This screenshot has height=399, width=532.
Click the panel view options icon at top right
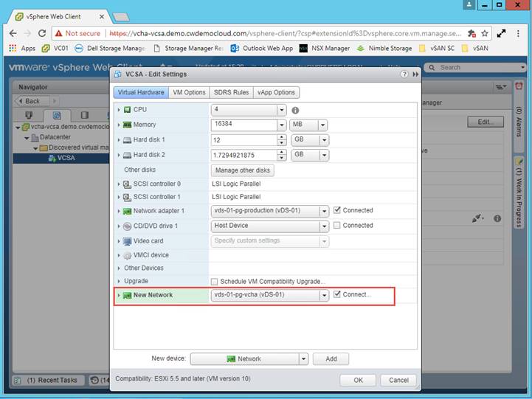tap(501, 87)
